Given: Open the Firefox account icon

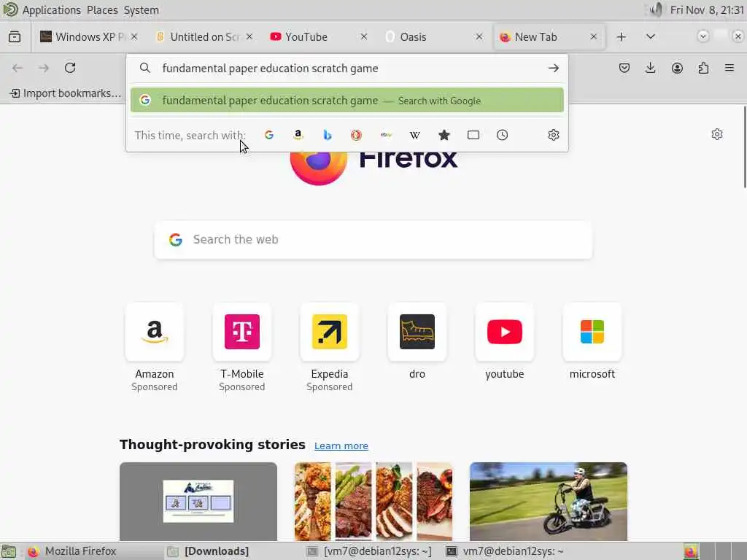Looking at the screenshot, I should coord(677,68).
